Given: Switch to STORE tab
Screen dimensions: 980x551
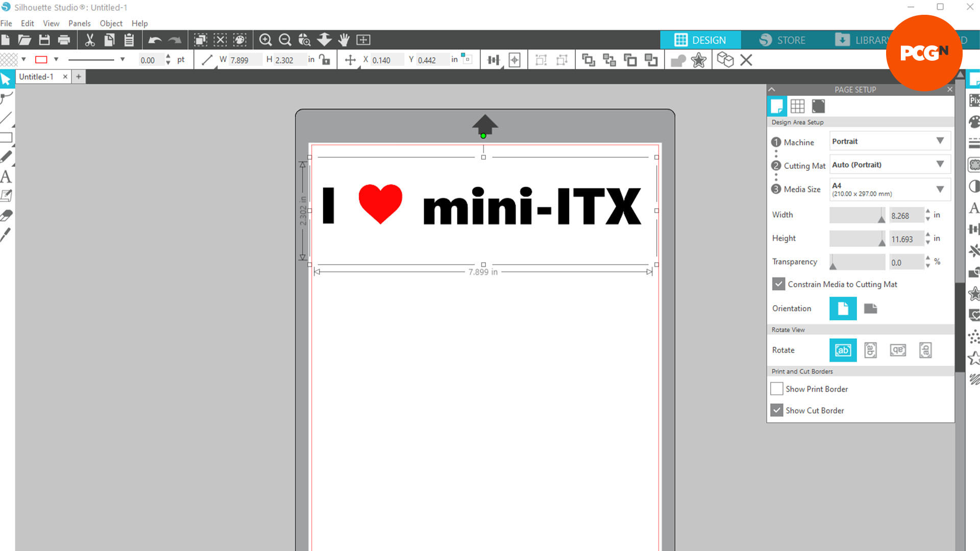Looking at the screenshot, I should (782, 40).
